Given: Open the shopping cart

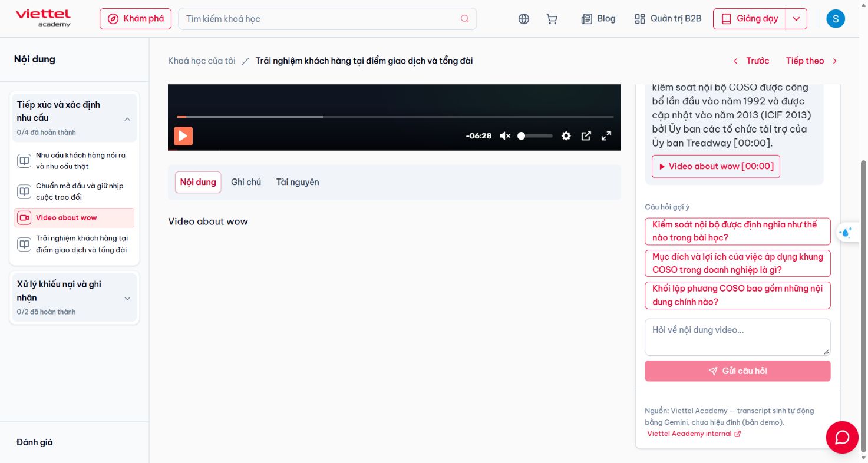Looking at the screenshot, I should click(x=552, y=19).
